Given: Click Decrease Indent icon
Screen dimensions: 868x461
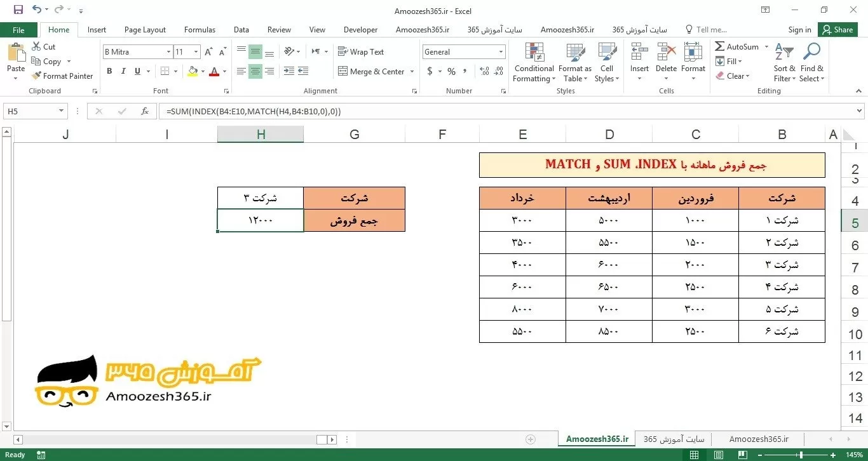Looking at the screenshot, I should pos(289,71).
